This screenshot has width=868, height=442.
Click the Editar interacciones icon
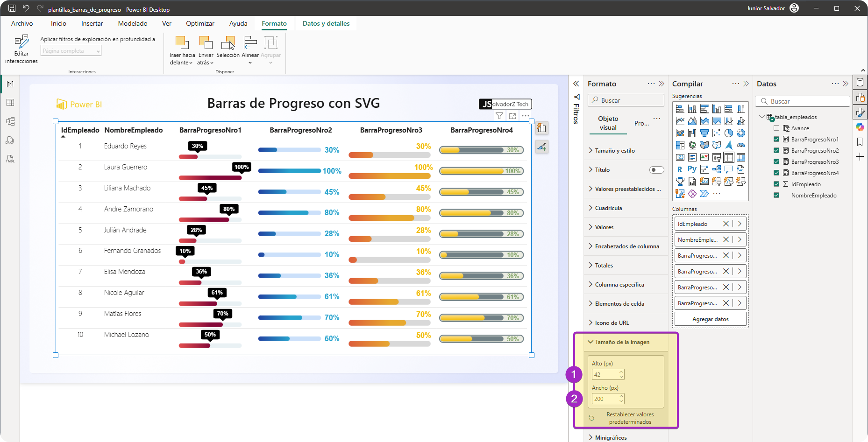coord(21,42)
